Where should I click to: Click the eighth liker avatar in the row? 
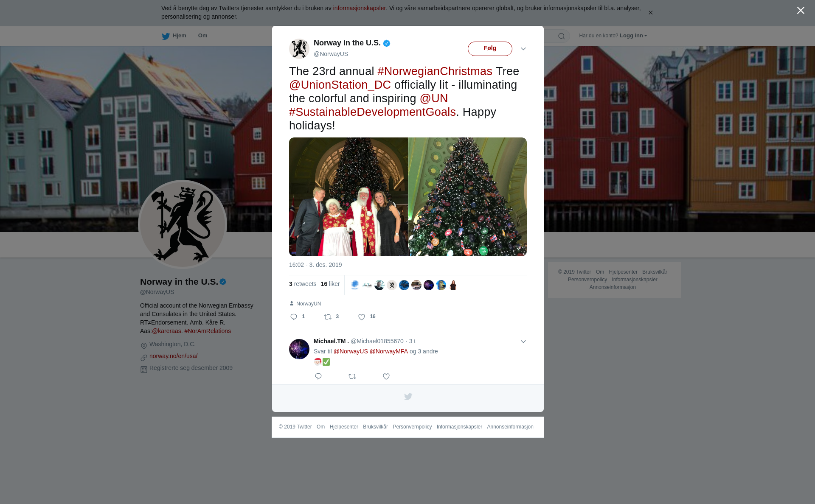(x=441, y=285)
